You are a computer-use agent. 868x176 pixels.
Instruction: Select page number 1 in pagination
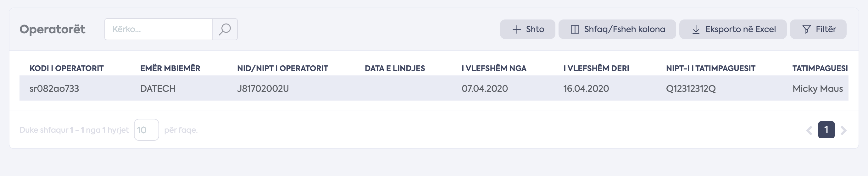tap(826, 130)
